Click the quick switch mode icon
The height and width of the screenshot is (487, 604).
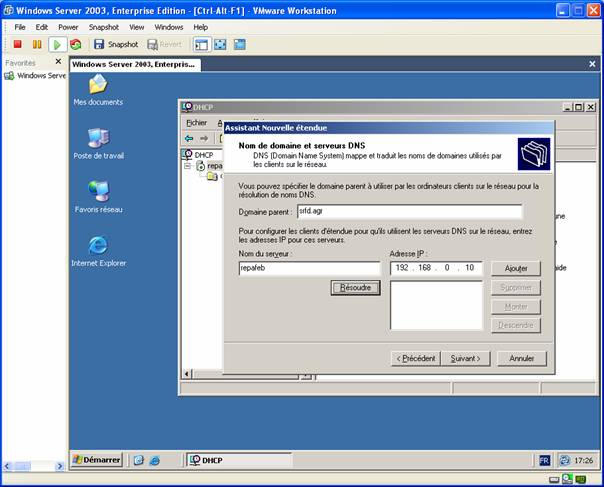coord(240,44)
